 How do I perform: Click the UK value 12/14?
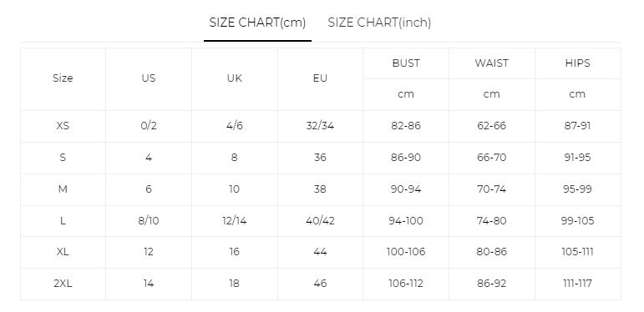[x=235, y=220]
